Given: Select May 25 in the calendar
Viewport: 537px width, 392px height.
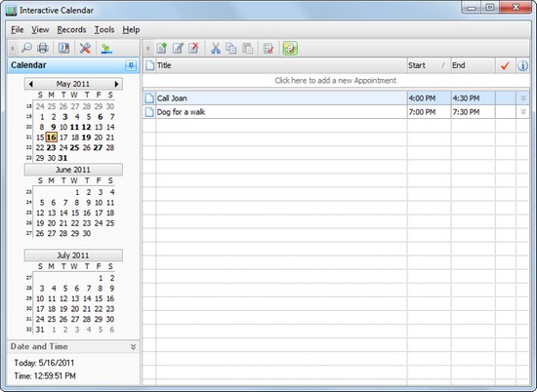Looking at the screenshot, I should pos(74,148).
